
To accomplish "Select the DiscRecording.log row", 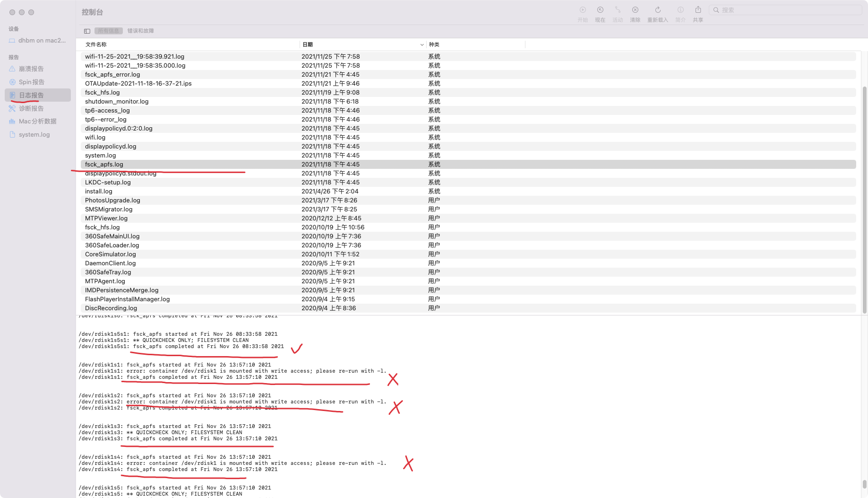I will [x=468, y=308].
